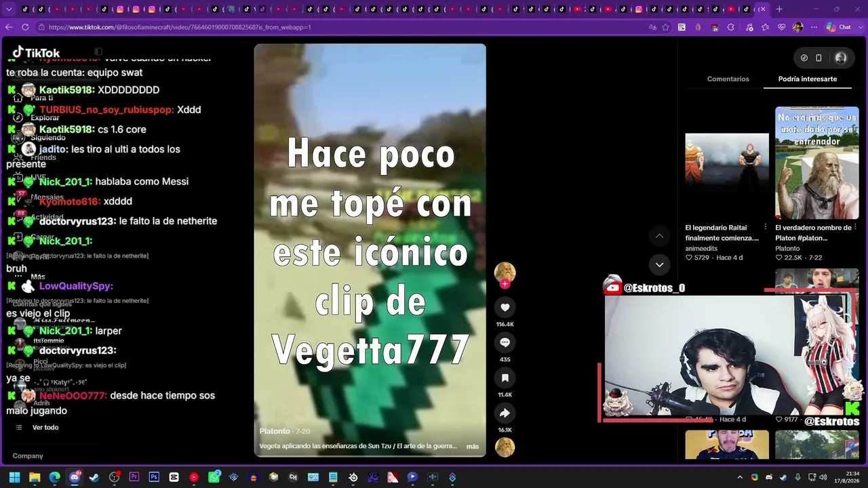Click the video caption about Sun Tzu
This screenshot has height=488, width=868.
(358, 447)
